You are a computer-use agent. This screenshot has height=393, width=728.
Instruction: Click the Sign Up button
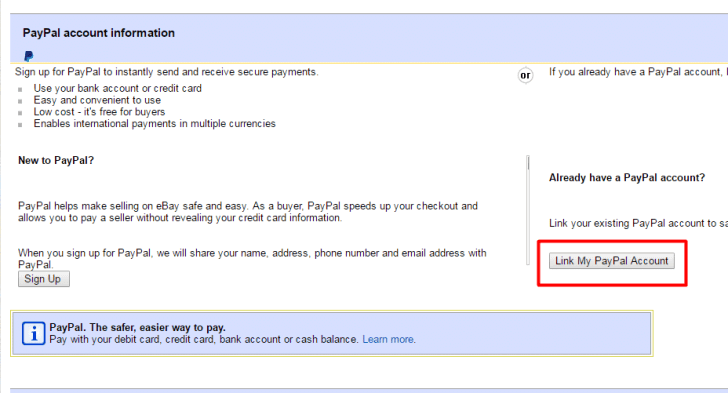pyautogui.click(x=44, y=279)
